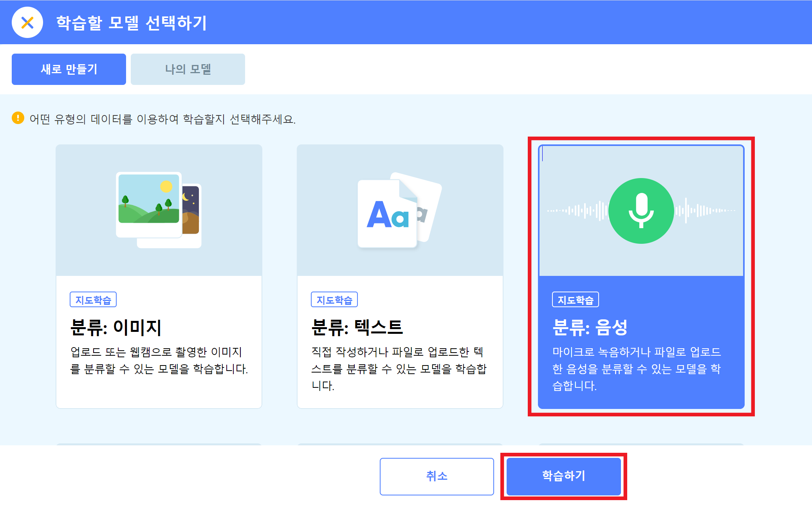Click description starting 직접 작성하거나 파일로

(399, 369)
